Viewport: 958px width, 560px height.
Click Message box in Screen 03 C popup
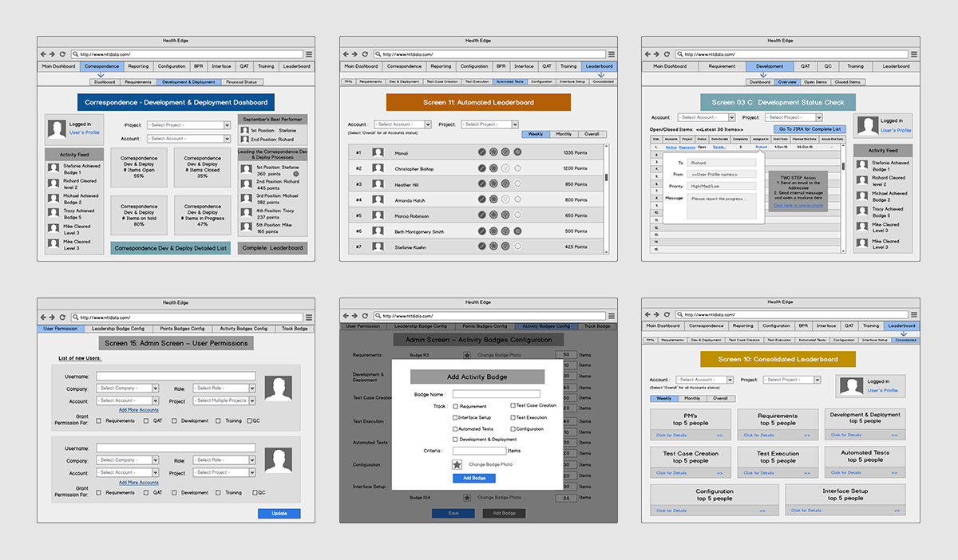(722, 207)
